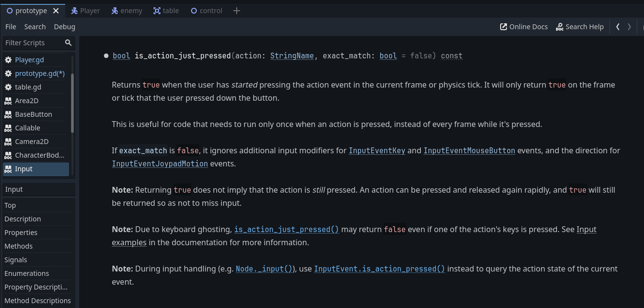
Task: Click gear icon beside Player.gd
Action: point(8,60)
